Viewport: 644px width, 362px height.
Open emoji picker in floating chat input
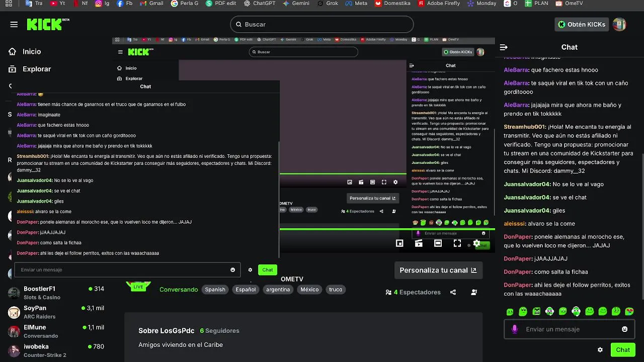pyautogui.click(x=232, y=270)
